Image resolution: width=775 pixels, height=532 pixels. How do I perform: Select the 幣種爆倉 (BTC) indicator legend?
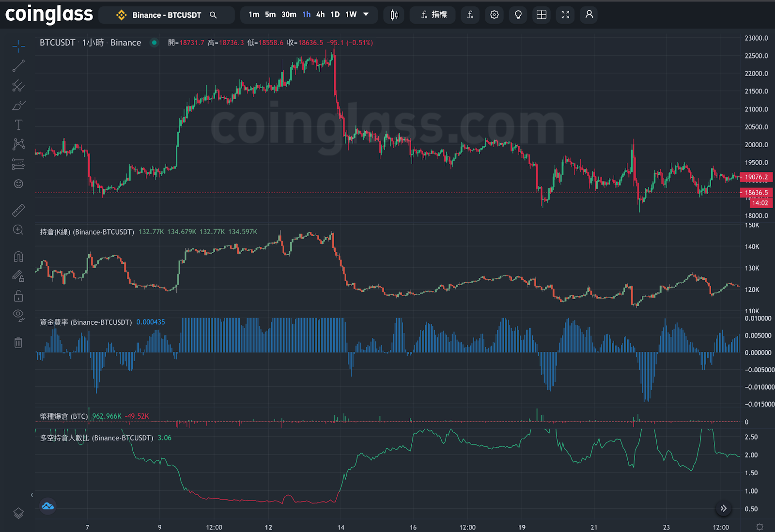coord(64,416)
